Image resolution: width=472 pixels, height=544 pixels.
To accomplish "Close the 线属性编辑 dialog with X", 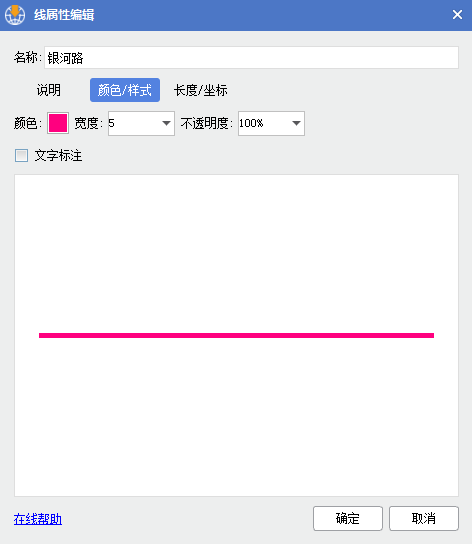I will click(457, 15).
